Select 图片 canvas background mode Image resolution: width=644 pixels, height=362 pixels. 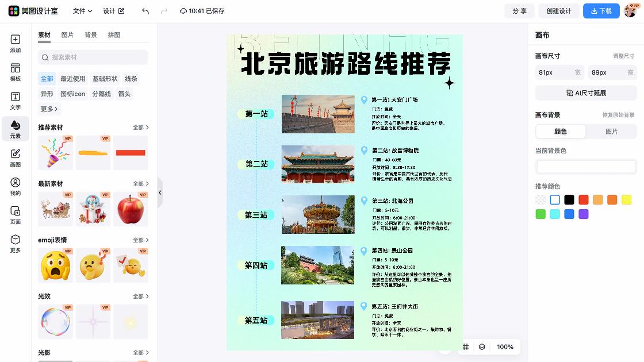612,132
